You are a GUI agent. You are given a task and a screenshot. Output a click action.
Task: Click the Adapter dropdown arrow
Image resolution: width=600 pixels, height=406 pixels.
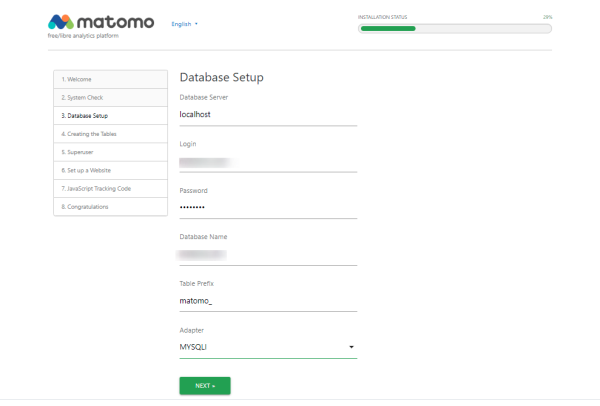click(351, 348)
